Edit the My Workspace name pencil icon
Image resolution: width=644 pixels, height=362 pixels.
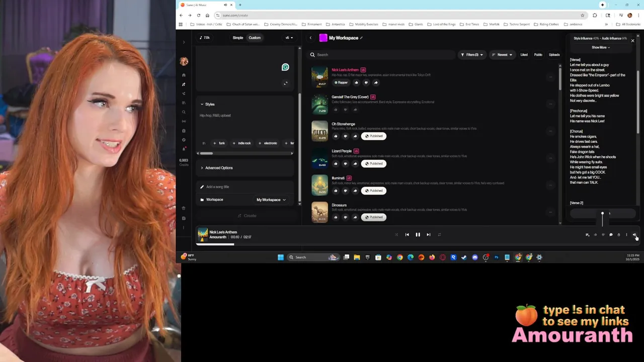pos(361,38)
